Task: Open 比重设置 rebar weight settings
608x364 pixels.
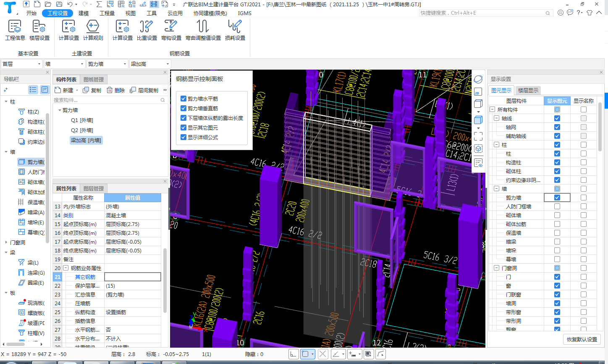Action: 147,30
